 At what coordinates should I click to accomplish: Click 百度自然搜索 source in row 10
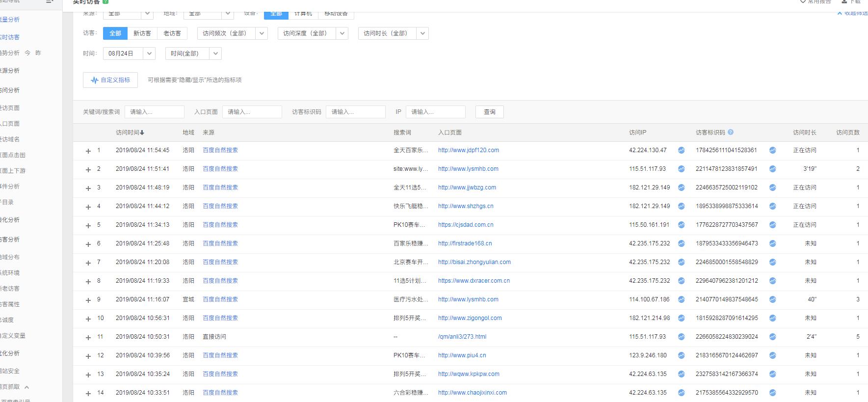[220, 318]
